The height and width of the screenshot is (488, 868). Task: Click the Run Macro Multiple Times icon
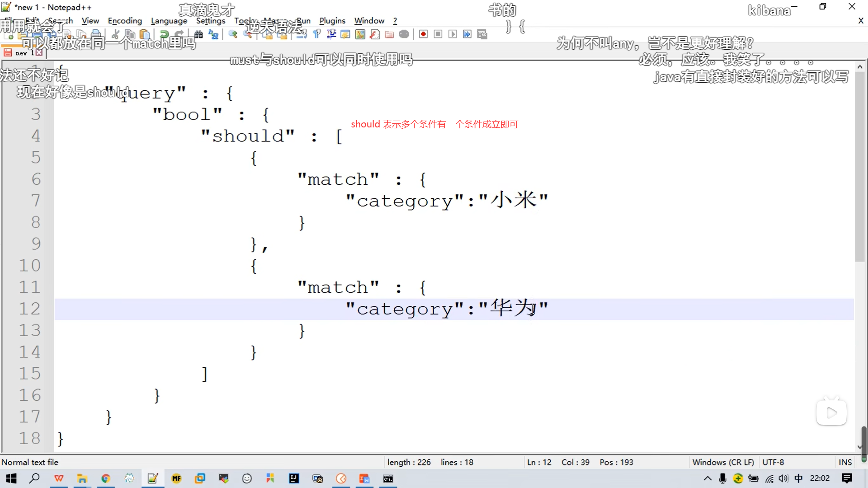[467, 34]
